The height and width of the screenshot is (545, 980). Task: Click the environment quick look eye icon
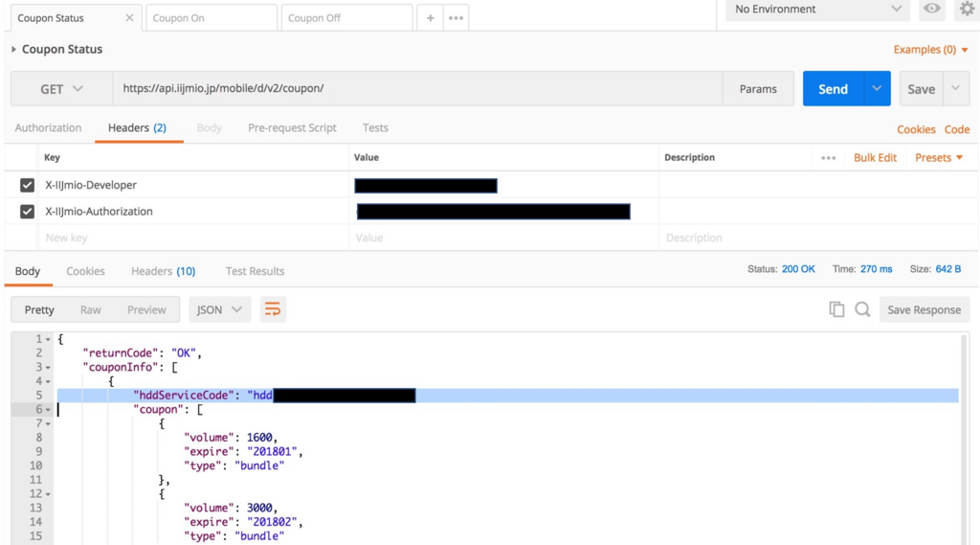pos(932,9)
